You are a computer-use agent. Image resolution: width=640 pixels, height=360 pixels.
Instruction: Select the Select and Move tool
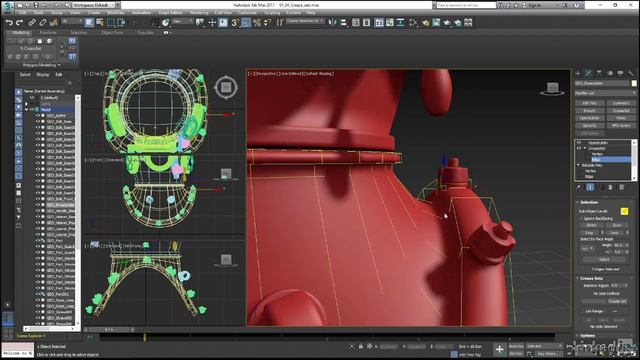coord(212,23)
